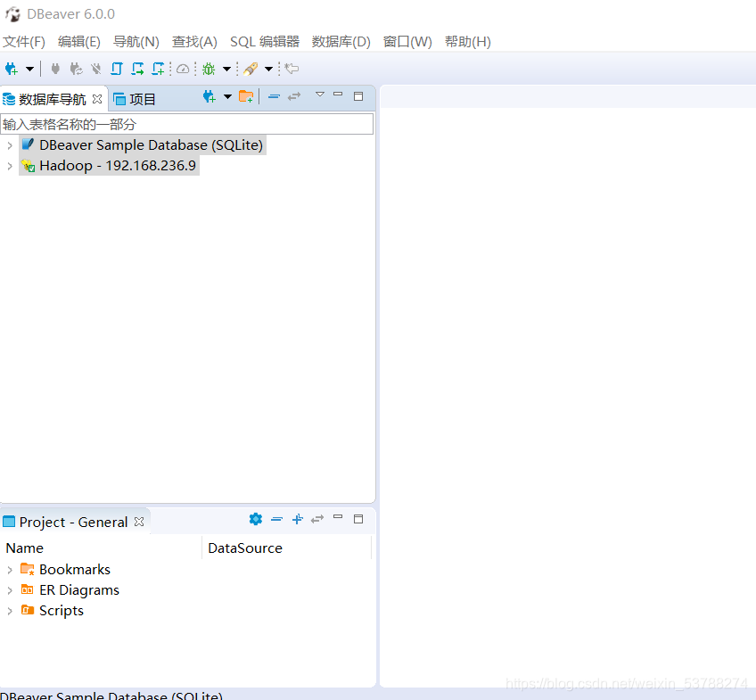Click the Reconnect (invalidate) plug icon

pyautogui.click(x=76, y=69)
